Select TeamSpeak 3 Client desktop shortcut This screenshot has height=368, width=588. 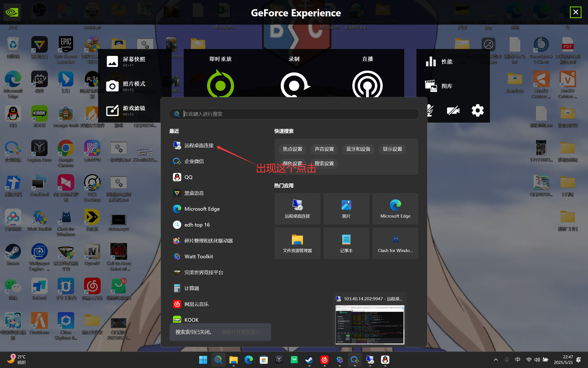pos(541,50)
